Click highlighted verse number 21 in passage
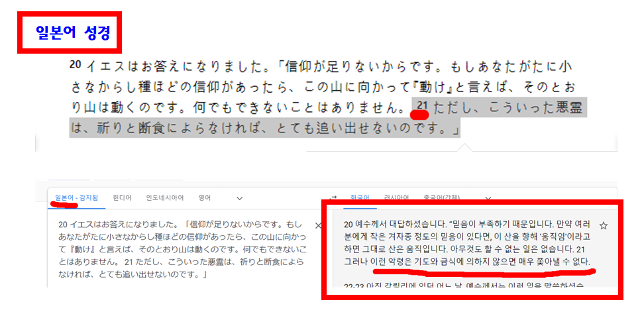644x316 pixels. pos(422,105)
